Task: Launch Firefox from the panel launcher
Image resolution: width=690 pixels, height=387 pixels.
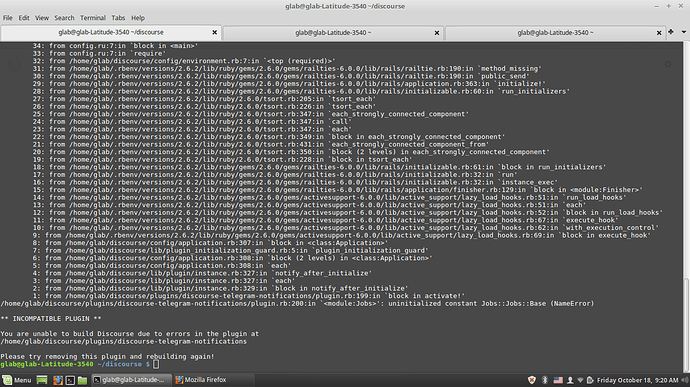Action: point(58,380)
